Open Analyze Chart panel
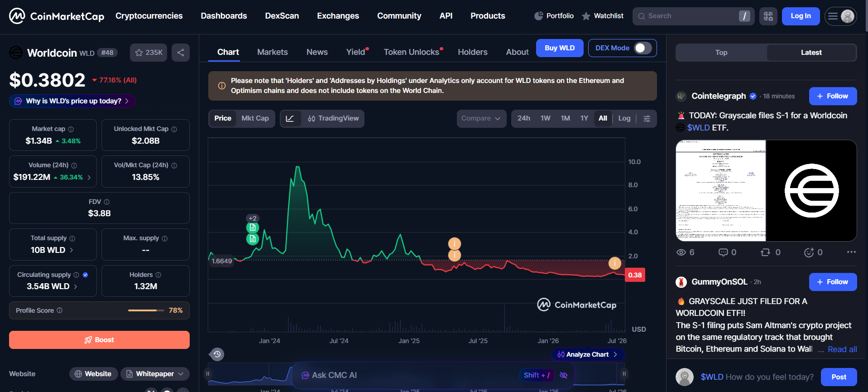Image resolution: width=868 pixels, height=392 pixels. (588, 354)
